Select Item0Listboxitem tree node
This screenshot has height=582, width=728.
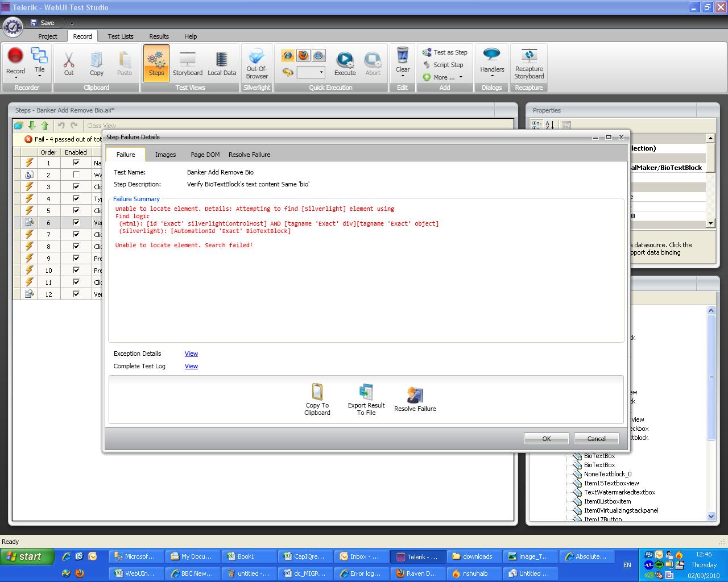tap(607, 501)
